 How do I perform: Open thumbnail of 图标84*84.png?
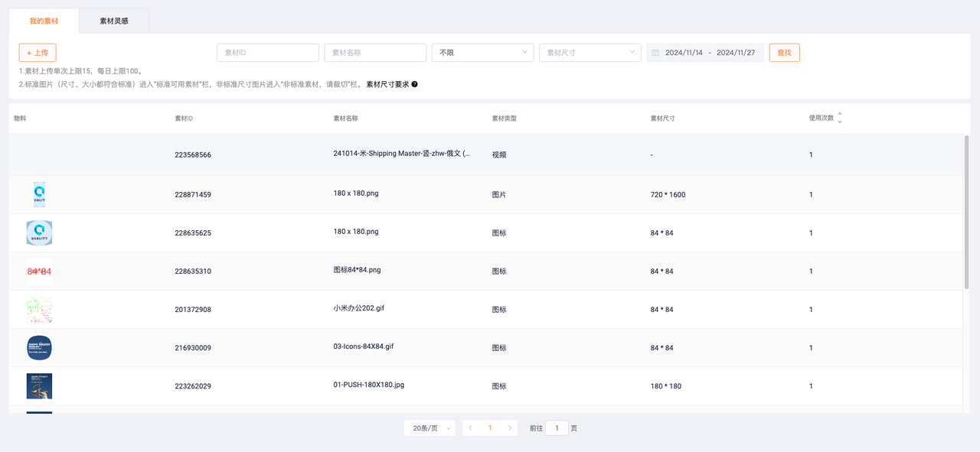coord(39,272)
